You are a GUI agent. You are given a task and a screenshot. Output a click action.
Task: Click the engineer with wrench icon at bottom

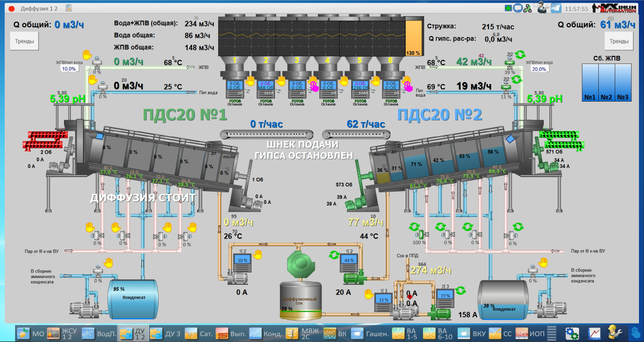[615, 333]
